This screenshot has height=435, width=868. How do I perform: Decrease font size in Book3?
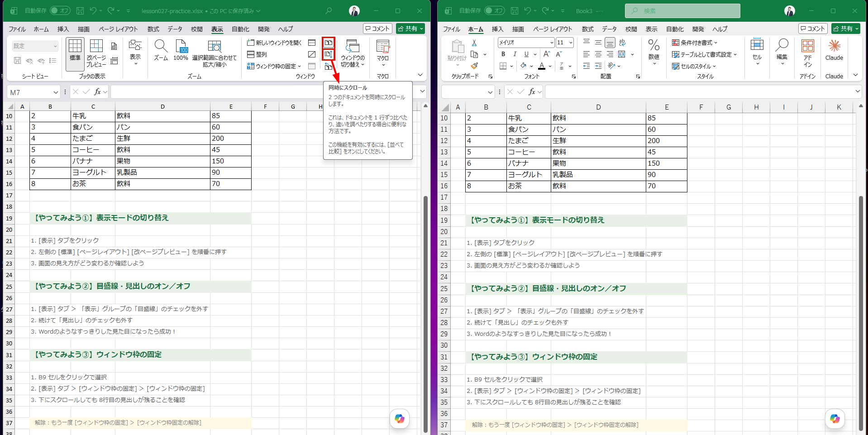pyautogui.click(x=558, y=54)
